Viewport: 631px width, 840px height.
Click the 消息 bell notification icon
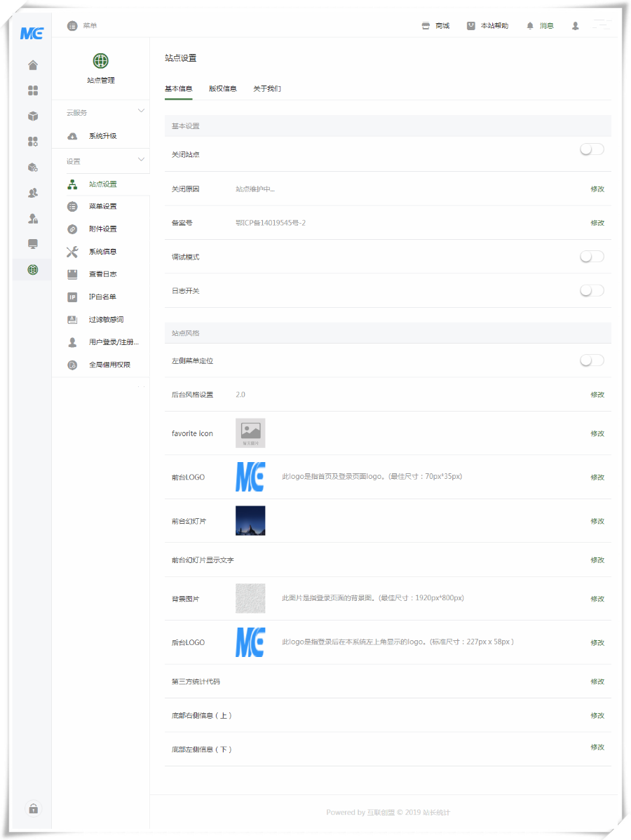click(530, 26)
